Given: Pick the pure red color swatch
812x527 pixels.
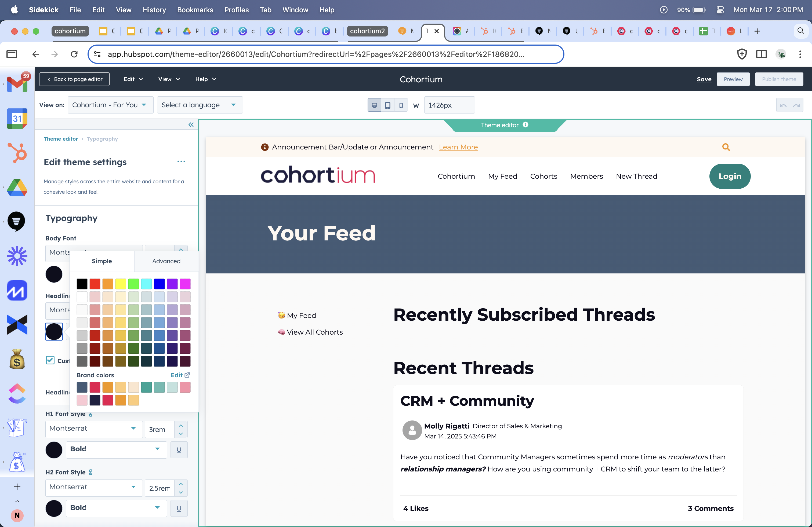Looking at the screenshot, I should [95, 284].
